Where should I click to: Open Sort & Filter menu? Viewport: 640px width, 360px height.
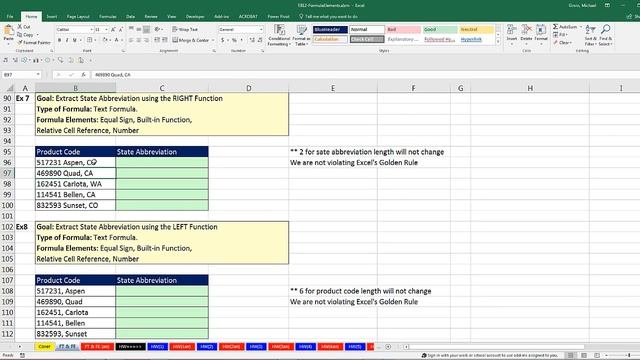[591, 35]
